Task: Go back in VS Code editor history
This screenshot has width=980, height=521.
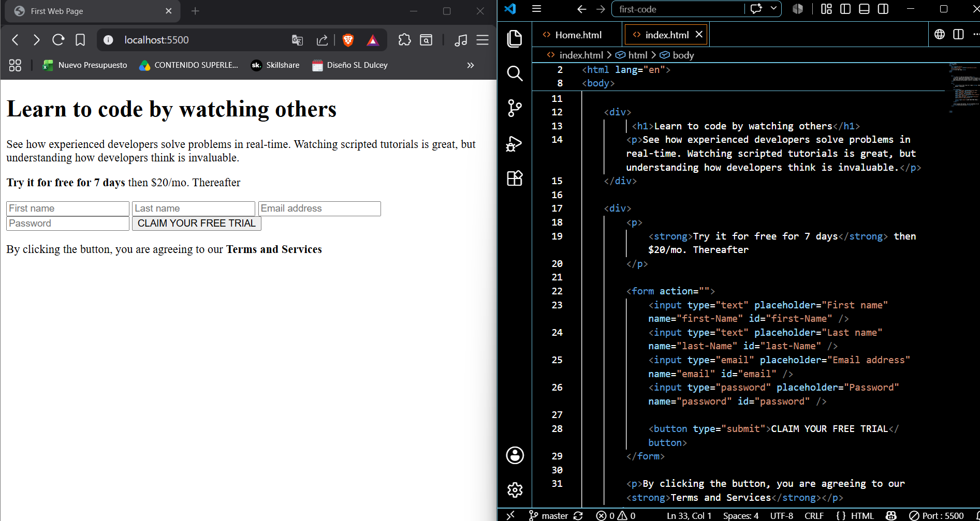Action: [581, 9]
